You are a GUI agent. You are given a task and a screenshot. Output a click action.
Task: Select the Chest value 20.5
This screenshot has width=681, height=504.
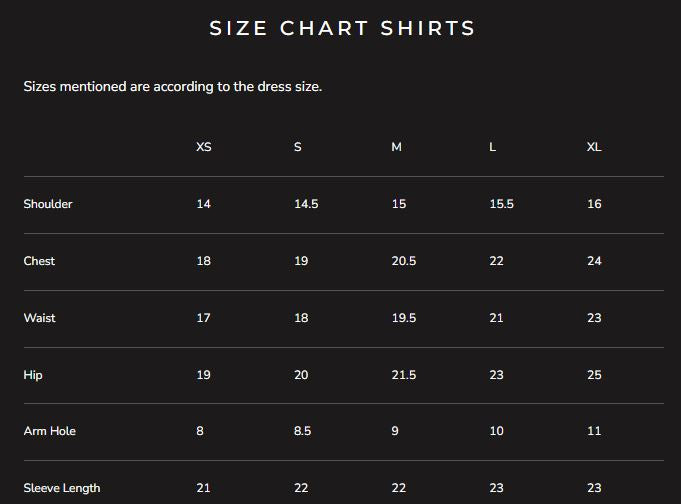404,261
